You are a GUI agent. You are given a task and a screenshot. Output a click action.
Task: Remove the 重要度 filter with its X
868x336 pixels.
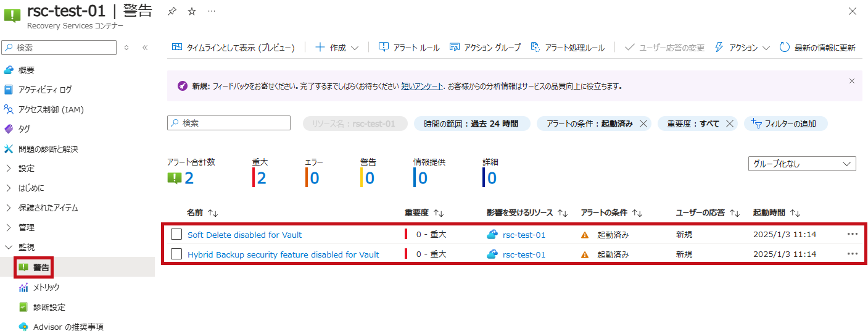pos(730,124)
